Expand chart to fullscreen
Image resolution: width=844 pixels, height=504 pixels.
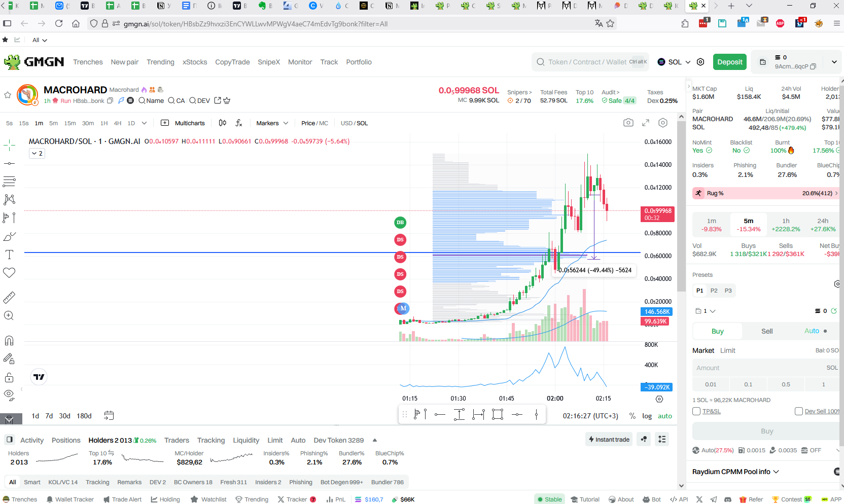tap(646, 123)
